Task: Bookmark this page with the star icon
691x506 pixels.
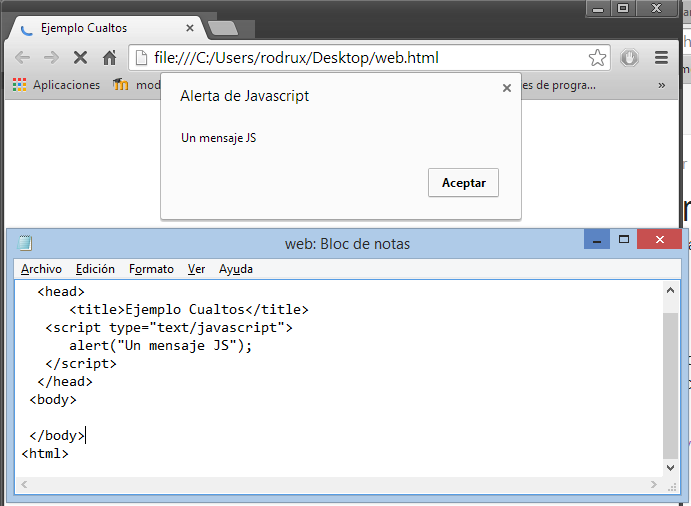Action: coord(597,58)
